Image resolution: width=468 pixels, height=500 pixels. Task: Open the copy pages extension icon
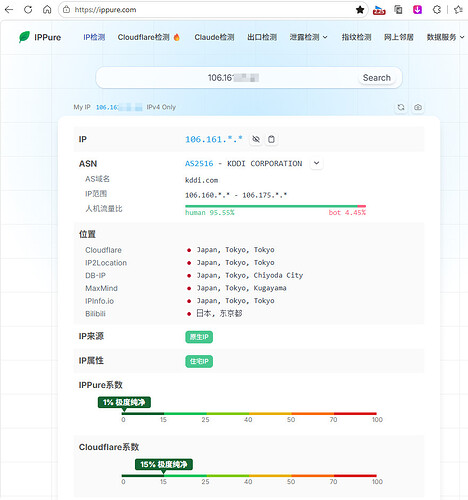398,10
